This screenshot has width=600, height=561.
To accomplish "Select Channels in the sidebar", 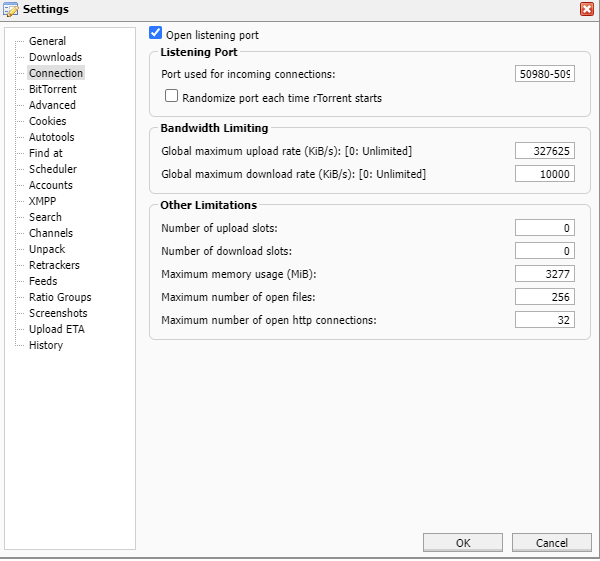I will coord(51,233).
